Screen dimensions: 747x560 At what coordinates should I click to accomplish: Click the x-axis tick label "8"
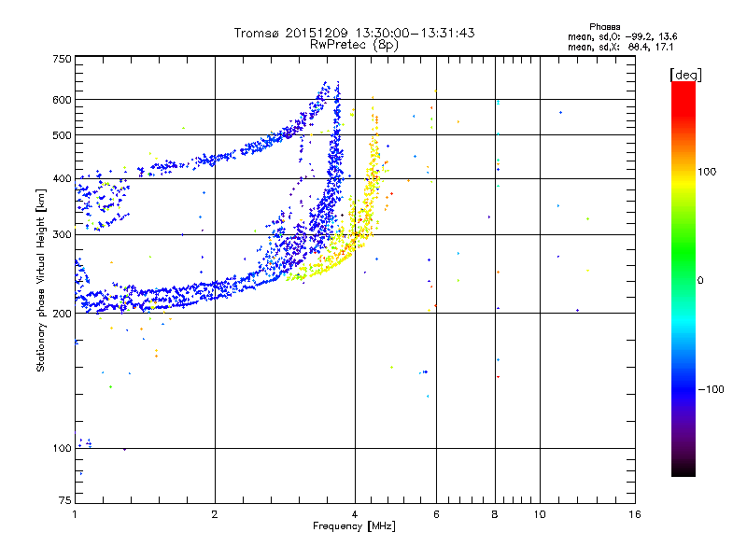(x=495, y=514)
